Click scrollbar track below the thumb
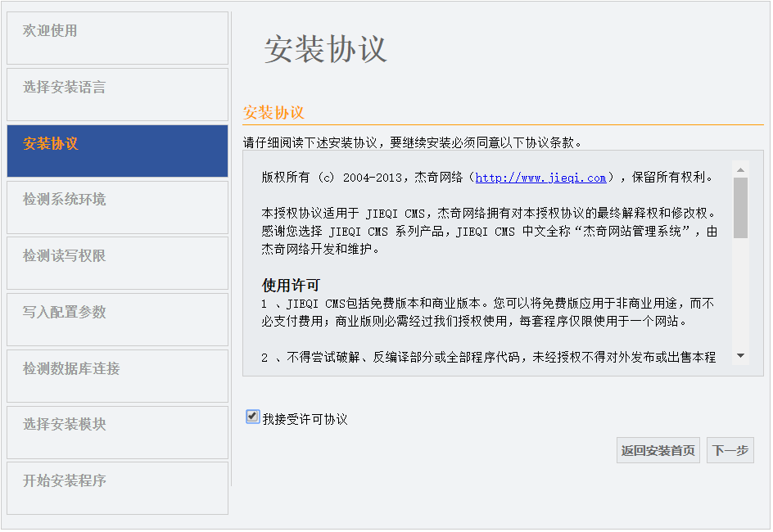 click(x=740, y=295)
